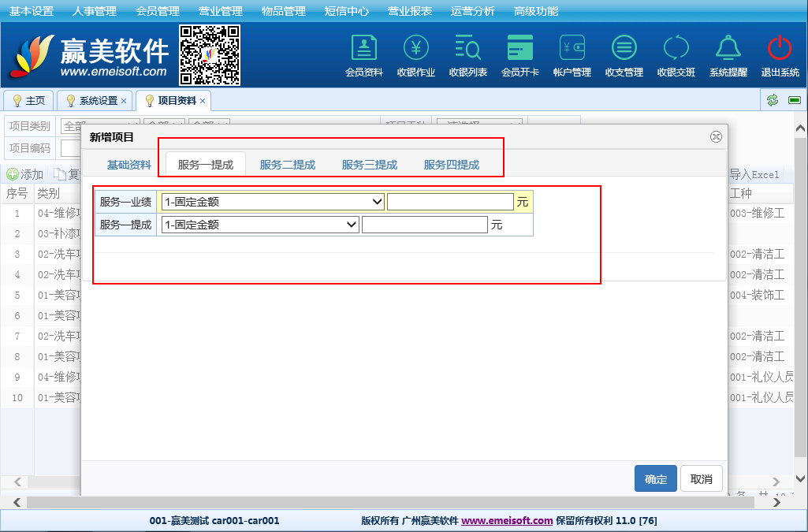Expand the 服务一提成 type dropdown
Screen dimensions: 808x532
coord(259,225)
